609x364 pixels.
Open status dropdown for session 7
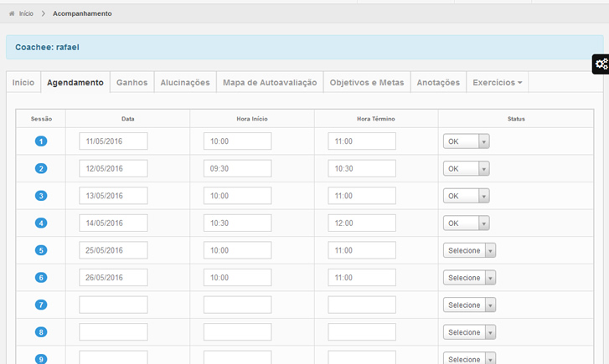469,305
